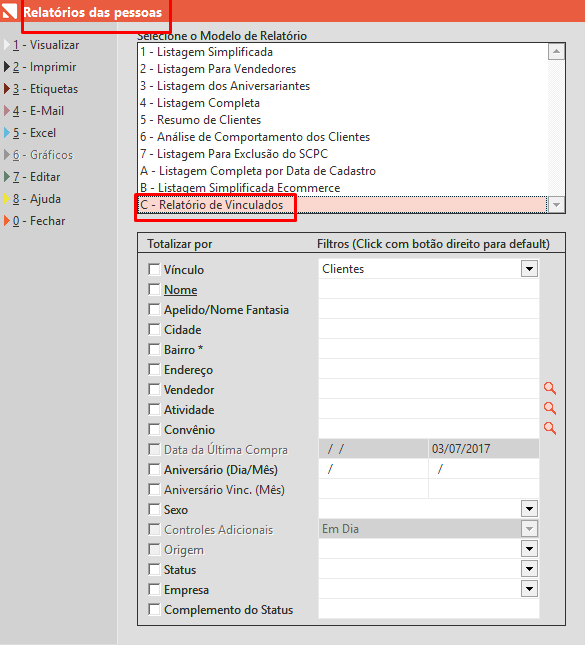Select 'B - Listagem Simplificada Ecommerce' report
The width and height of the screenshot is (587, 656).
tap(343, 188)
